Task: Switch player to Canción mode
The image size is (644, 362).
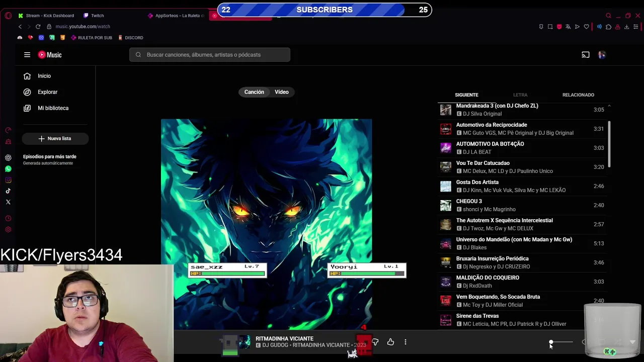Action: point(254,92)
